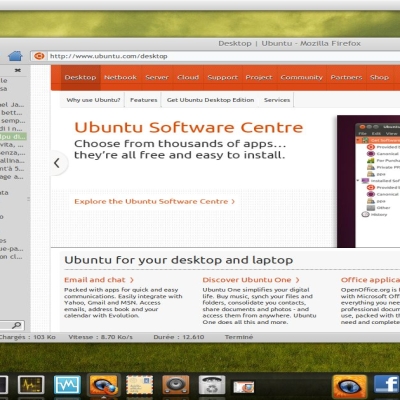Click the Ubuntu site favicon in address bar
The height and width of the screenshot is (400, 400).
pos(39,56)
